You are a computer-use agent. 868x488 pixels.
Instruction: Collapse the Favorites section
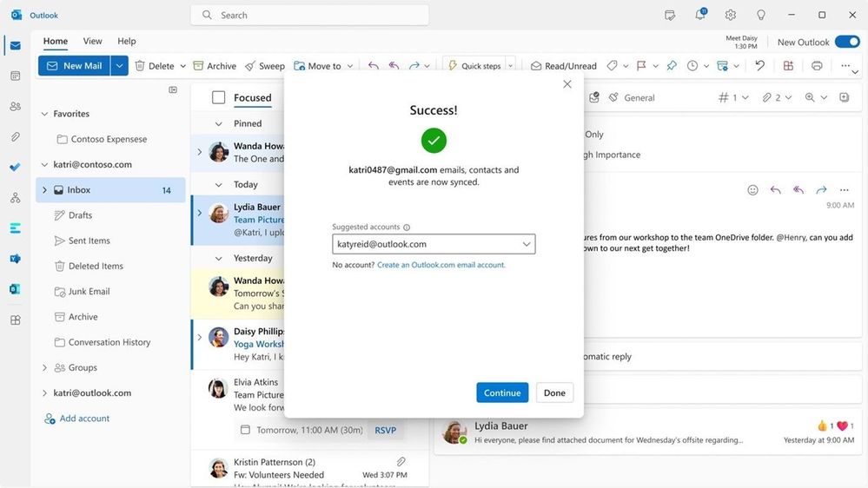pyautogui.click(x=45, y=114)
